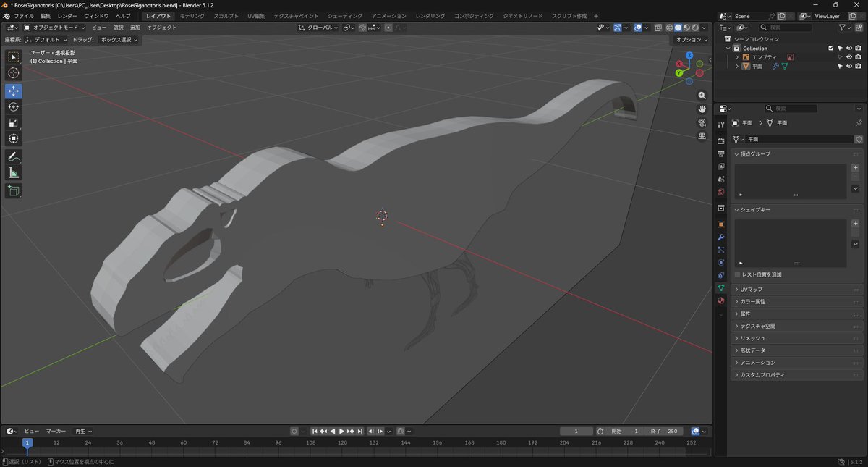The width and height of the screenshot is (868, 467).
Task: Select the Annotate pencil tool
Action: coord(14,157)
